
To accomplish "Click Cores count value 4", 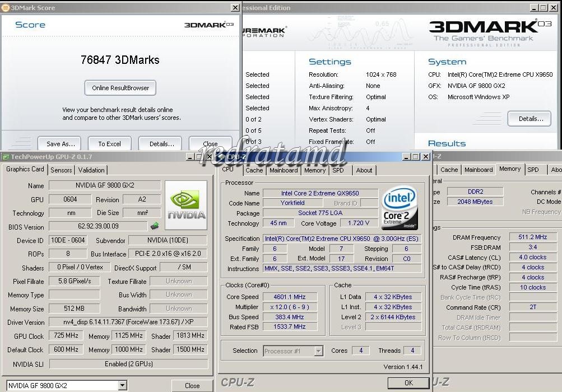I will [x=361, y=351].
